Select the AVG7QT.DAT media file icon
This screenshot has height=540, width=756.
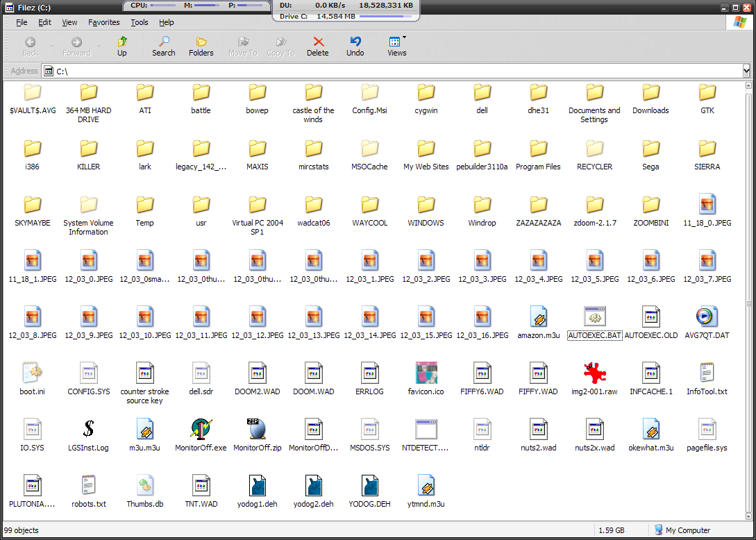click(x=707, y=317)
